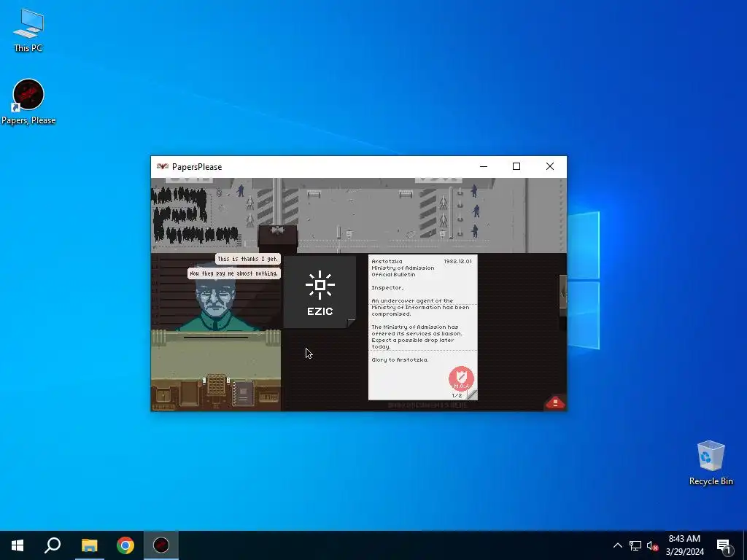Launch Google Chrome from the taskbar
Screen dimensions: 747x560
125,545
